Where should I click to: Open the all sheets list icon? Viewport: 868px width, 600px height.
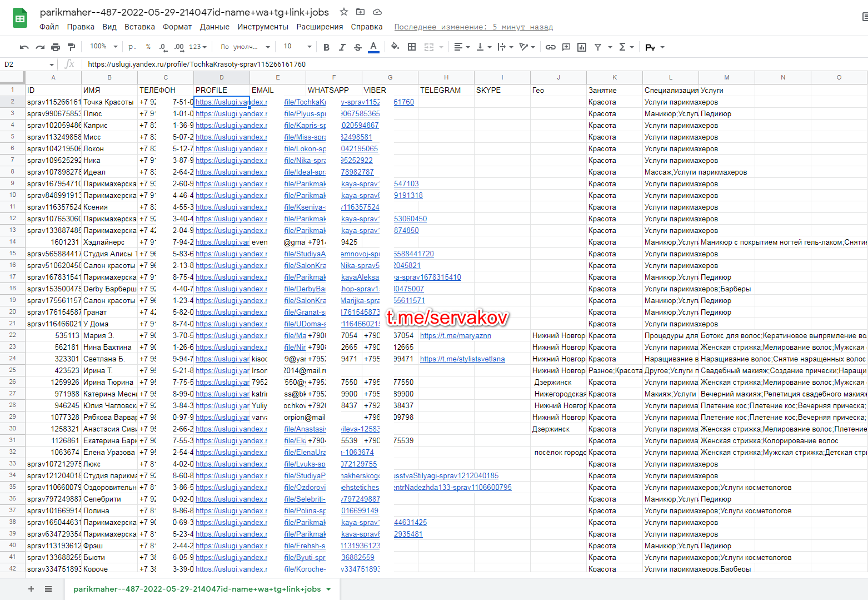click(x=48, y=589)
